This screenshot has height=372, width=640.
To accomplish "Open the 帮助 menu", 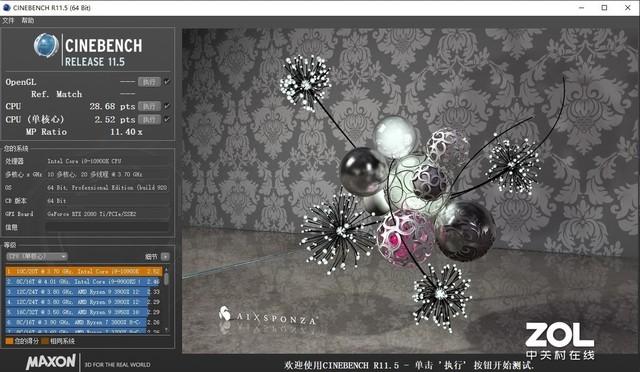I will 28,20.
